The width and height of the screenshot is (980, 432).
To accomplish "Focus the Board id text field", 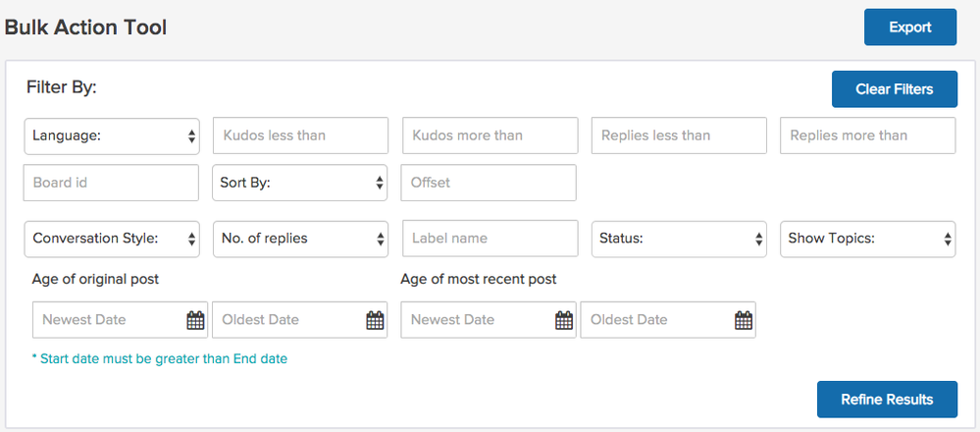I will click(112, 183).
